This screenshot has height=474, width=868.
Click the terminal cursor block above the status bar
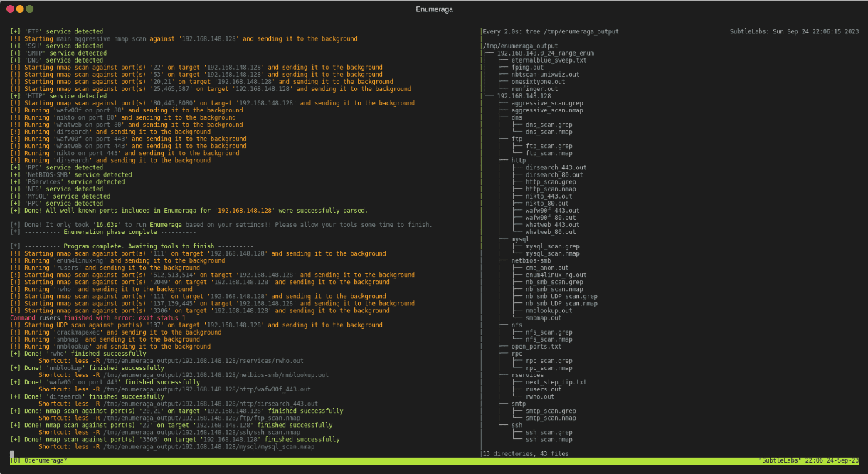pos(12,453)
